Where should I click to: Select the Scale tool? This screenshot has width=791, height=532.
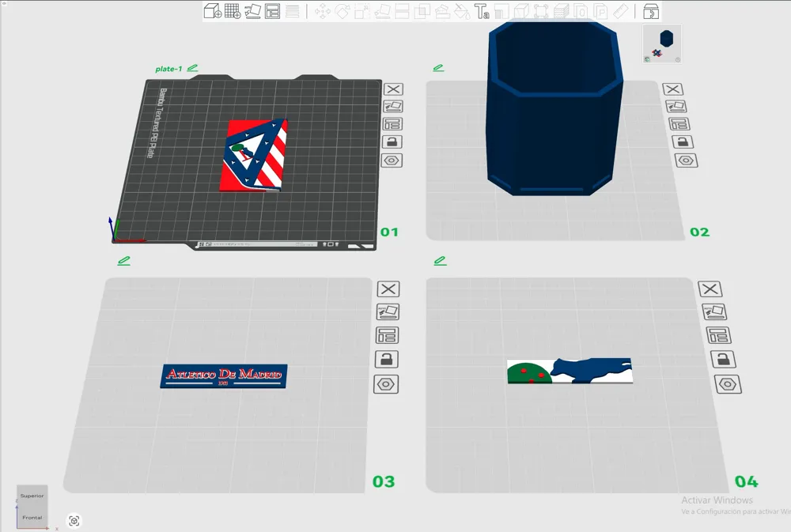[362, 10]
